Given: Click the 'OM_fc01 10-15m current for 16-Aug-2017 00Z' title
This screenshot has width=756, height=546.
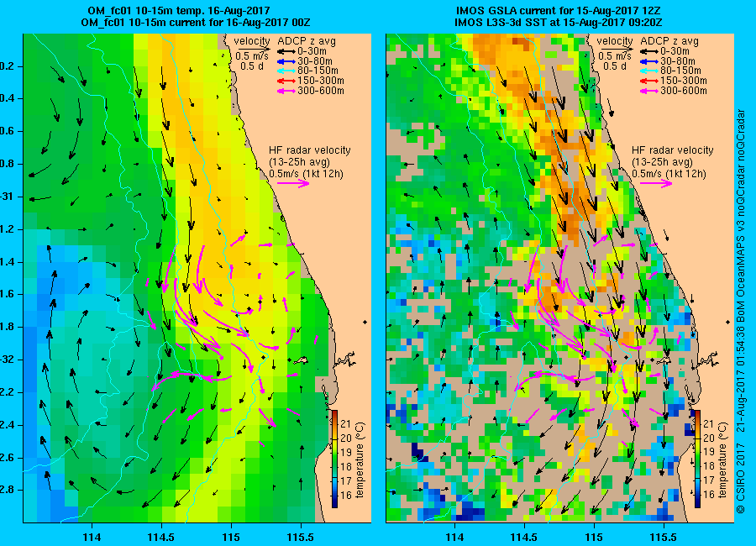Looking at the screenshot, I should [x=196, y=23].
